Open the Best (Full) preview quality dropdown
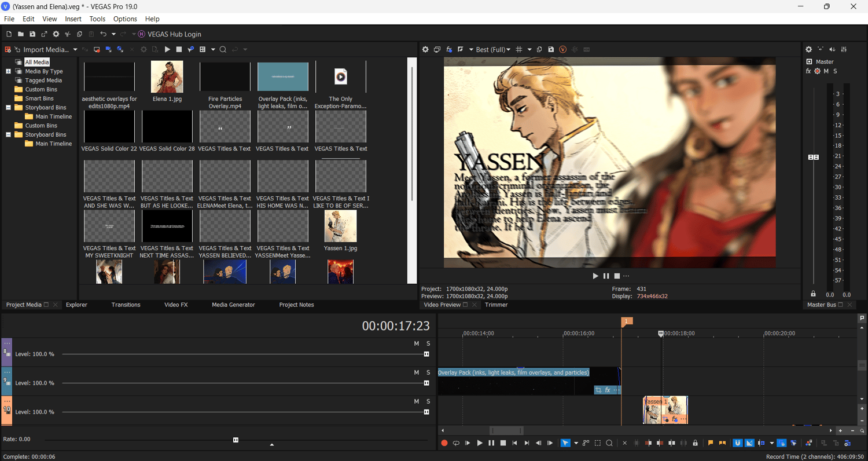 click(x=493, y=50)
